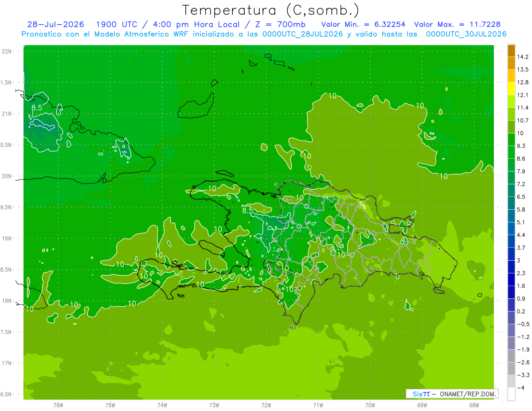This screenshot has width=532, height=411.
Task: Pick the blue swatch between 4.4 and 3.7
Action: [511, 241]
